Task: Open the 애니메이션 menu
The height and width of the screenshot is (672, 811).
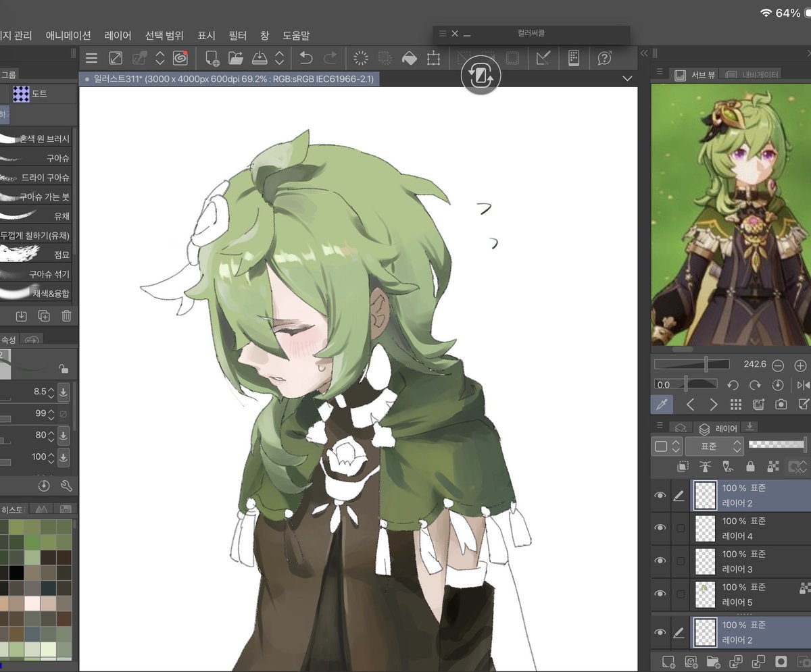Action: tap(68, 35)
